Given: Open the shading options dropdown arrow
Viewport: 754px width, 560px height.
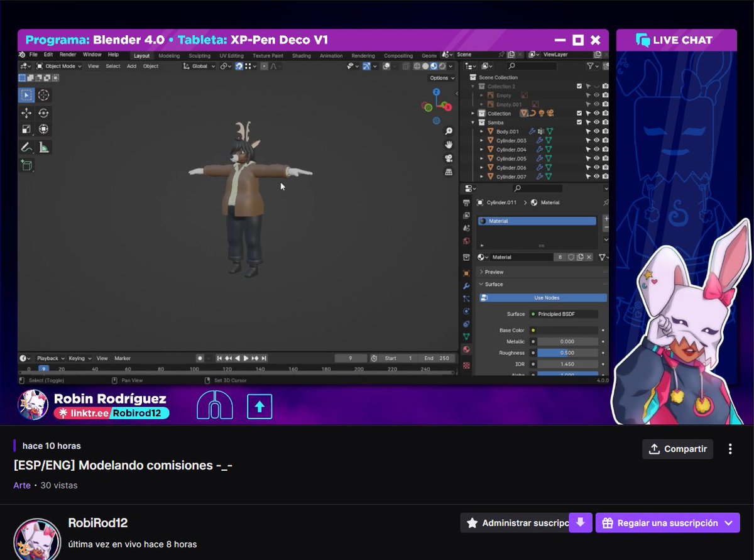Looking at the screenshot, I should pos(452,66).
